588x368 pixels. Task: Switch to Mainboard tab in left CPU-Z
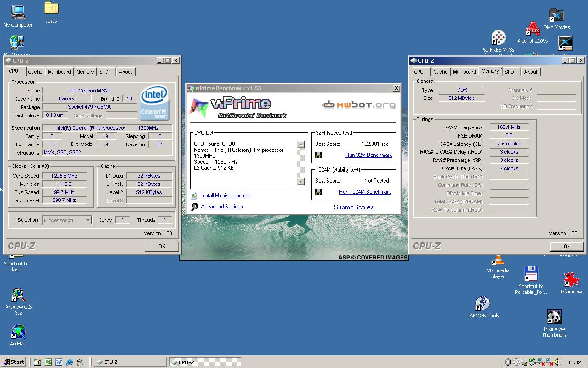coord(59,72)
